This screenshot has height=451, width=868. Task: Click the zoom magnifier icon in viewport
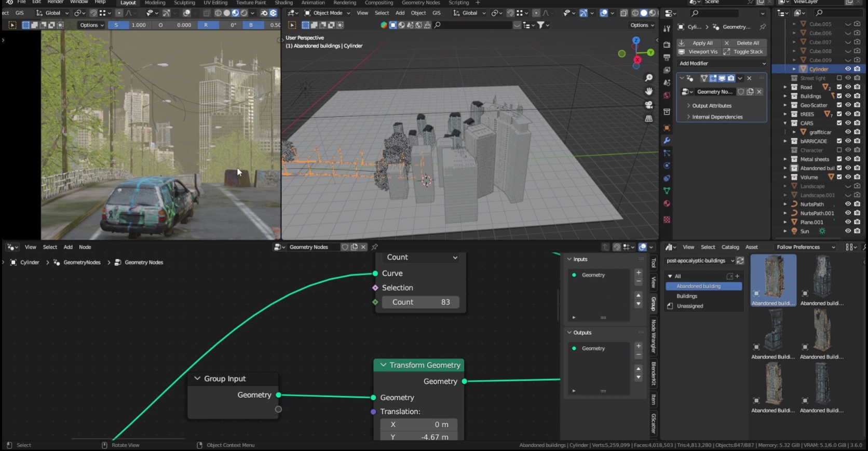pyautogui.click(x=648, y=78)
